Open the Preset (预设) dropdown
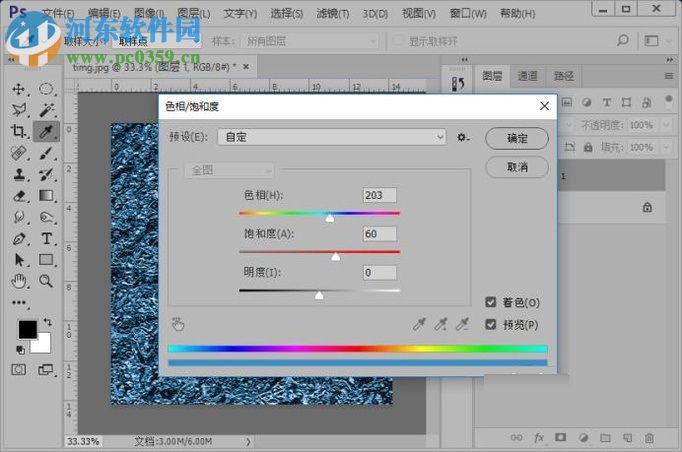 (x=332, y=137)
